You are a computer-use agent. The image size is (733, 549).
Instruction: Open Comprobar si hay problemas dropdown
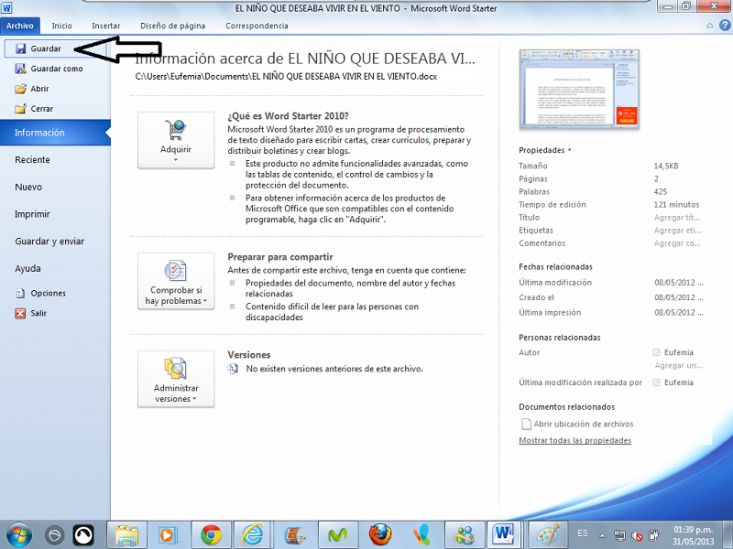pos(176,281)
